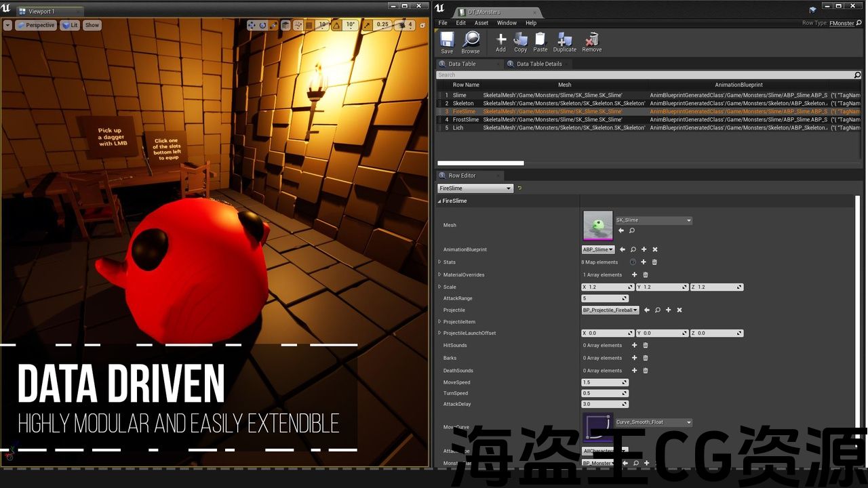Screen dimensions: 868x488
Task: Open the FireSlime row selector dropdown
Action: tap(475, 188)
